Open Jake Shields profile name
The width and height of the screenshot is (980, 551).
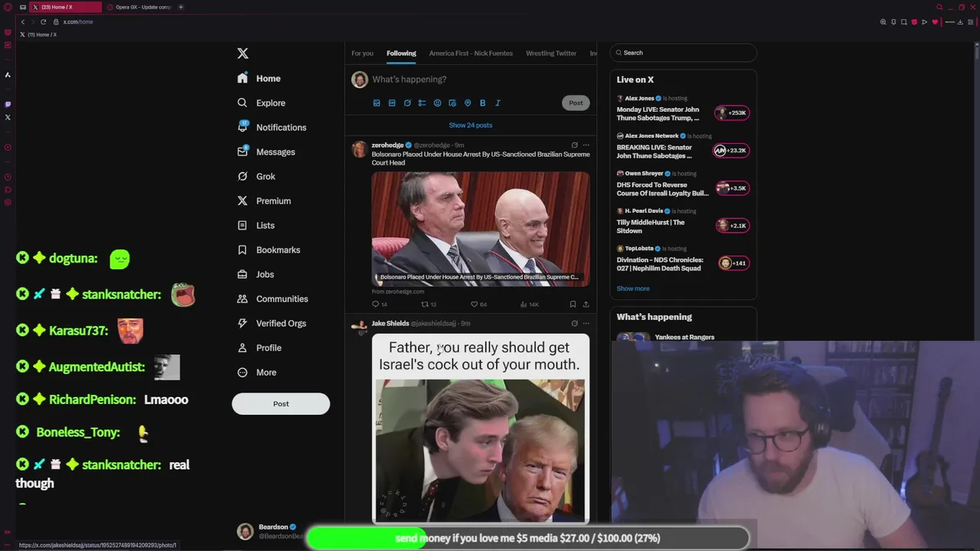coord(390,323)
